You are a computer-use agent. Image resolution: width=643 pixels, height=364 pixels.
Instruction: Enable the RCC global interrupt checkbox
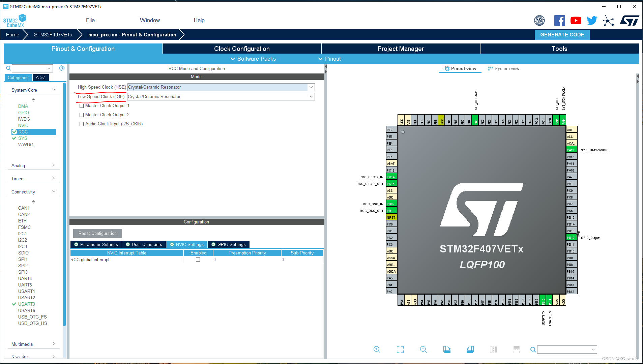[x=198, y=260]
